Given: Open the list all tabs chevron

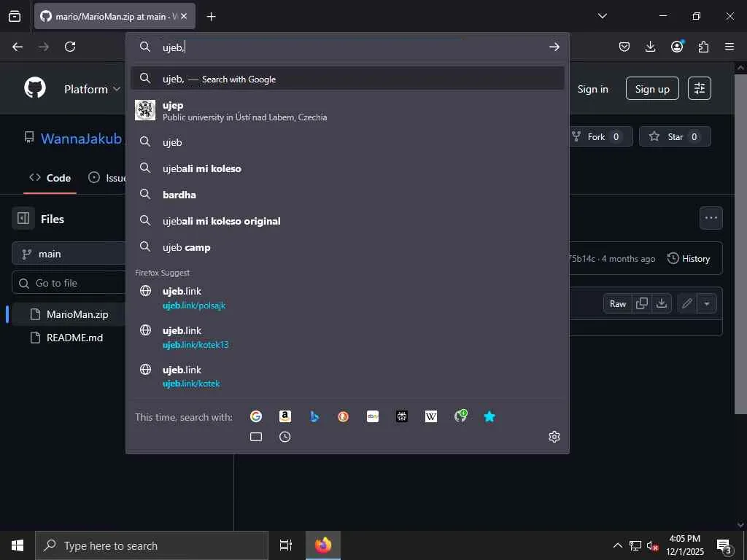Looking at the screenshot, I should pos(603,16).
